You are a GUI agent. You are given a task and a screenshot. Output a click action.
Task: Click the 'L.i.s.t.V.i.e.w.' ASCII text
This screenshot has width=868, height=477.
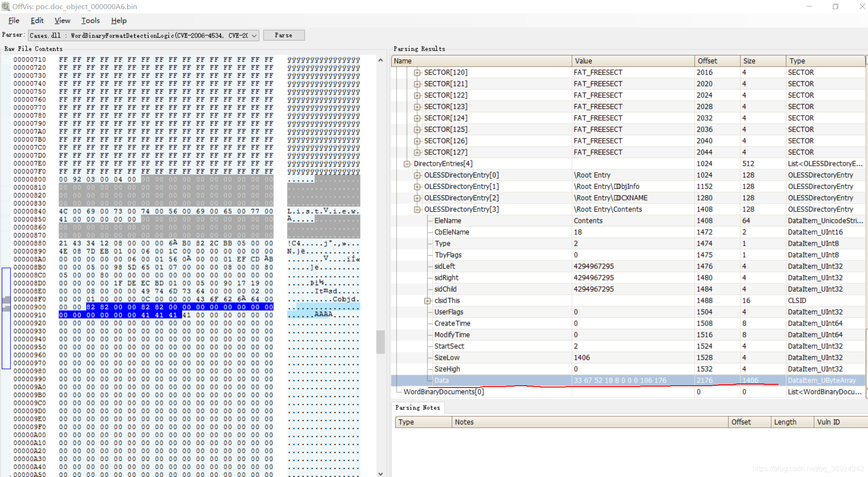point(323,211)
